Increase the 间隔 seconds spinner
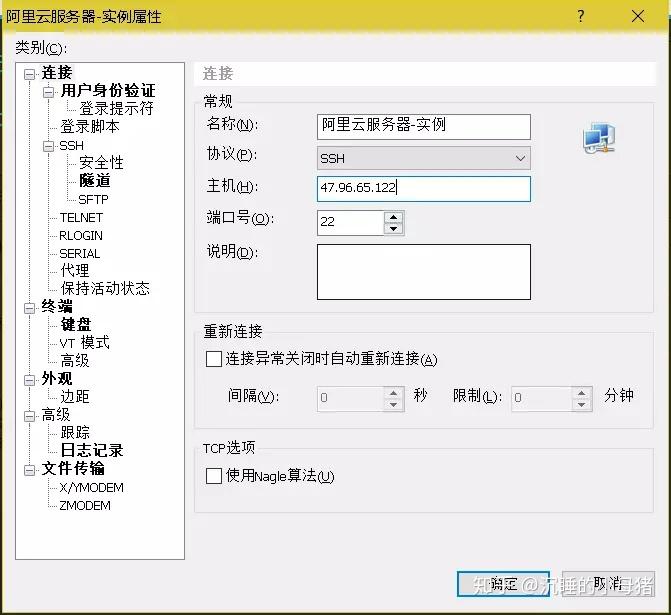 (393, 392)
